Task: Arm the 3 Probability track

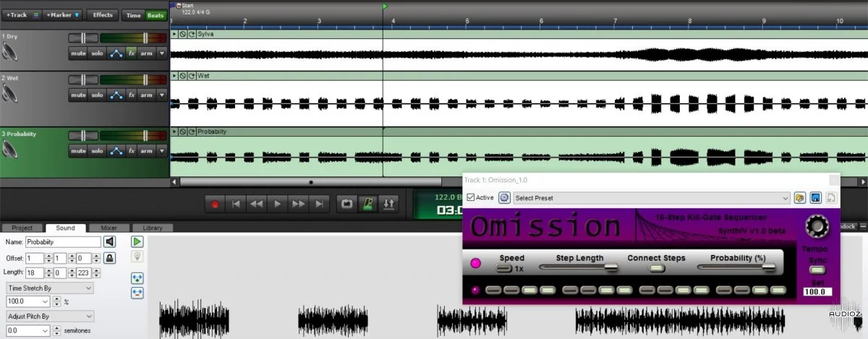Action: tap(146, 151)
